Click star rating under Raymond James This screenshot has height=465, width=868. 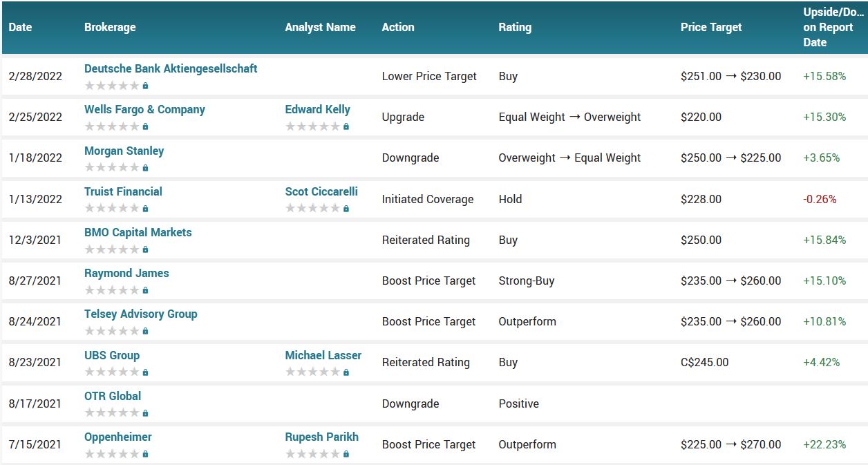pyautogui.click(x=112, y=290)
